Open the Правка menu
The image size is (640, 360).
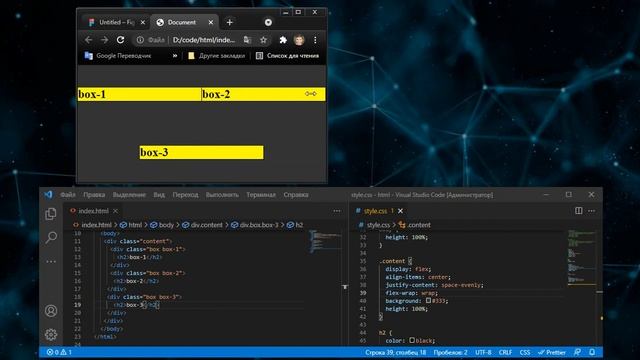pyautogui.click(x=94, y=195)
